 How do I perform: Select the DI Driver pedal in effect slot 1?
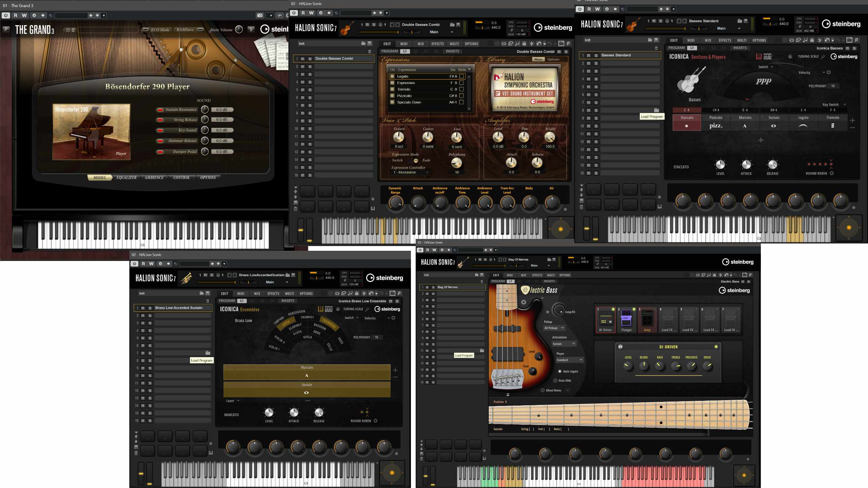[606, 320]
